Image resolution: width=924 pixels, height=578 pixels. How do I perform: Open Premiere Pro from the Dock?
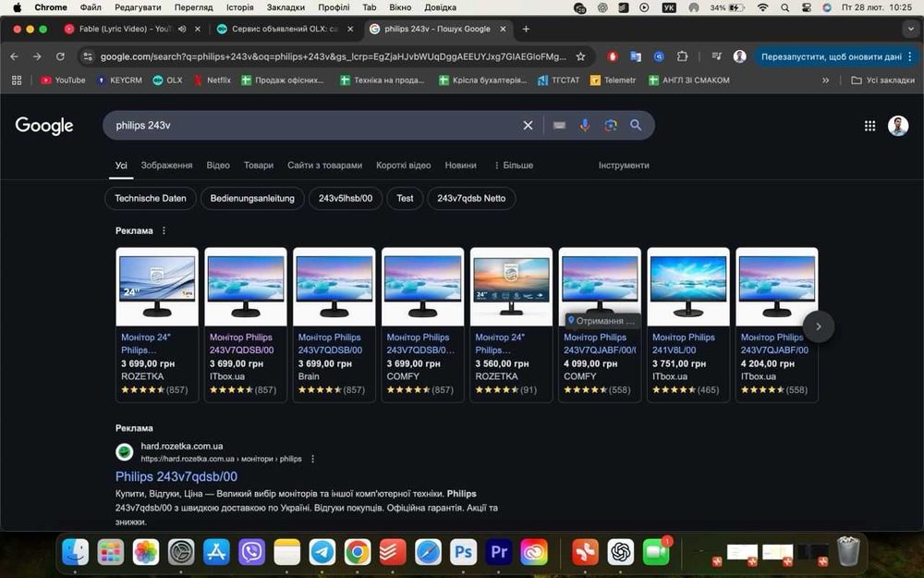pyautogui.click(x=499, y=552)
